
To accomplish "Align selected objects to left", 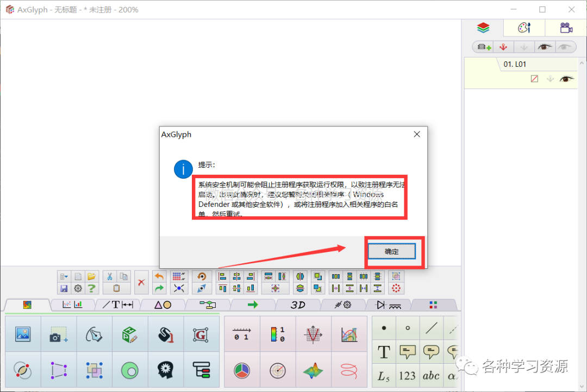I will [x=223, y=277].
